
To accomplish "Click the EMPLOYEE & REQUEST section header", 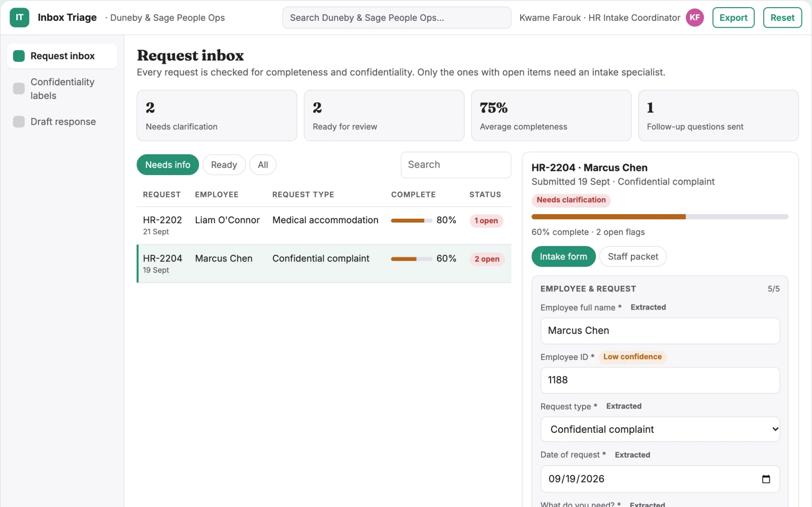I will coord(588,289).
